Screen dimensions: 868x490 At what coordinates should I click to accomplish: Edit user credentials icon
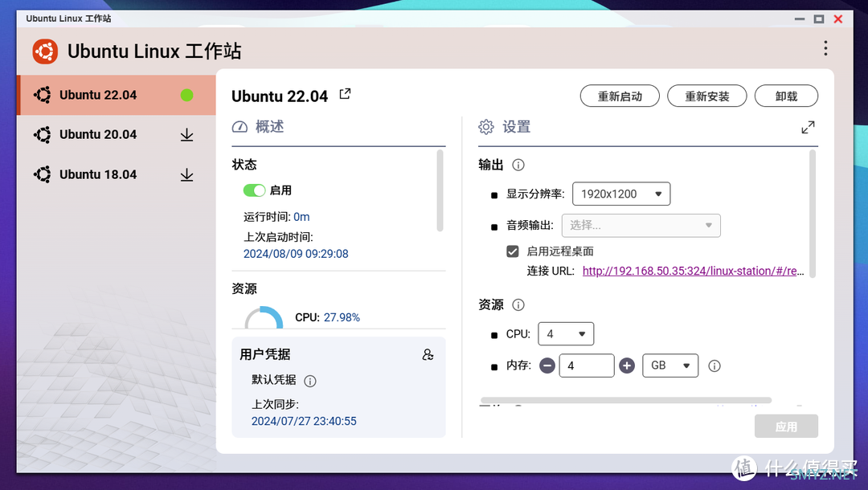428,354
